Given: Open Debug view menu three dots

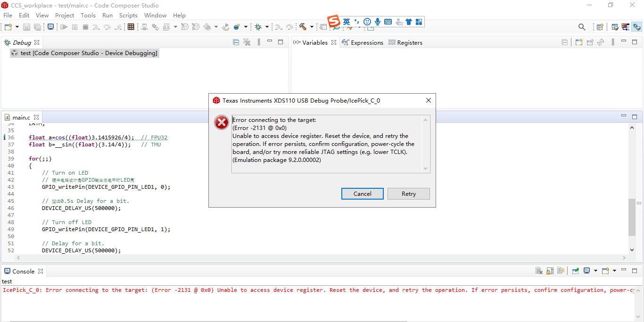Looking at the screenshot, I should 259,42.
